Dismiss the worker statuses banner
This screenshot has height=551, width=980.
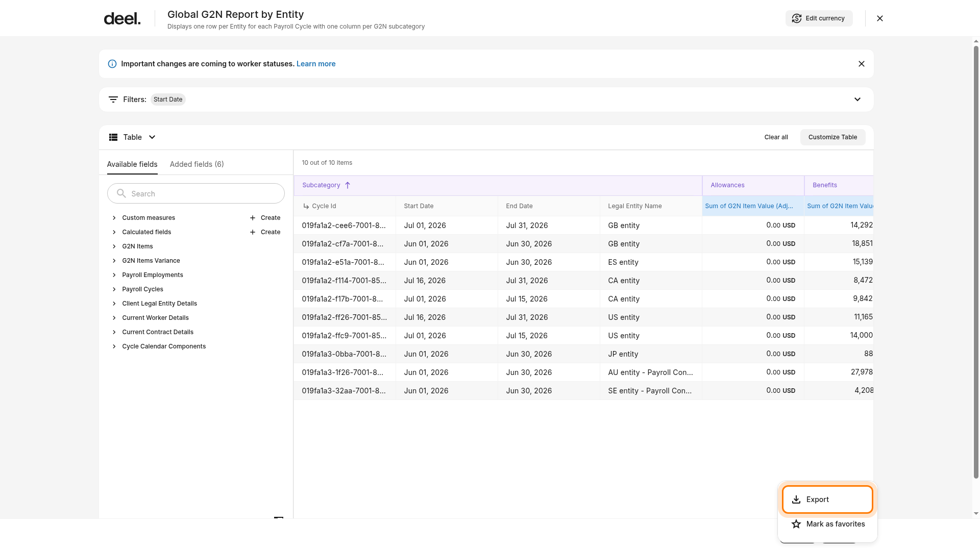tap(862, 64)
